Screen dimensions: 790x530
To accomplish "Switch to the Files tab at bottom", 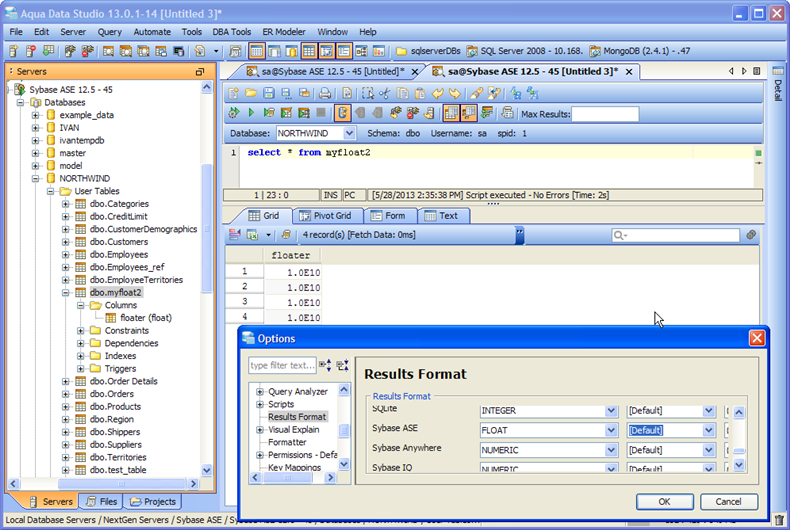I will point(102,501).
